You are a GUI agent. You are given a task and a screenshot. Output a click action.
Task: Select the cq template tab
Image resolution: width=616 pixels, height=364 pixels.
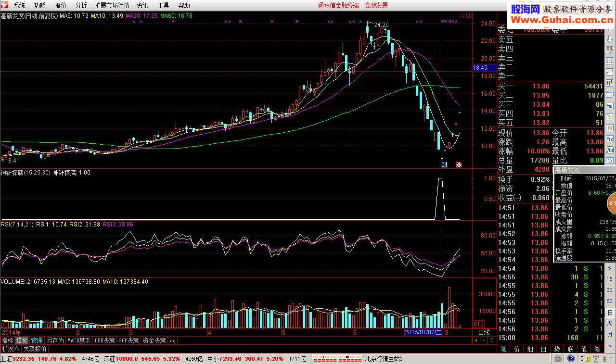173,340
